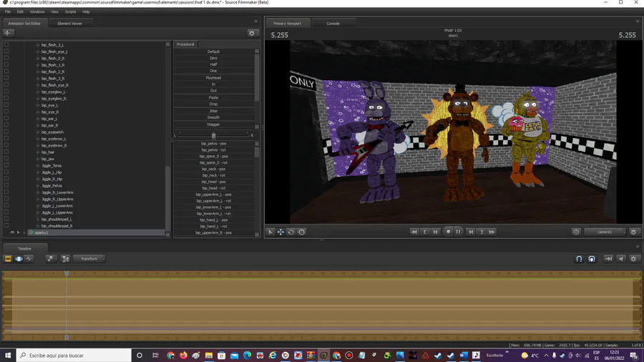Screen dimensions: 644x362
Task: Switch to the Graph Editor mode icon
Action: (x=29, y=258)
